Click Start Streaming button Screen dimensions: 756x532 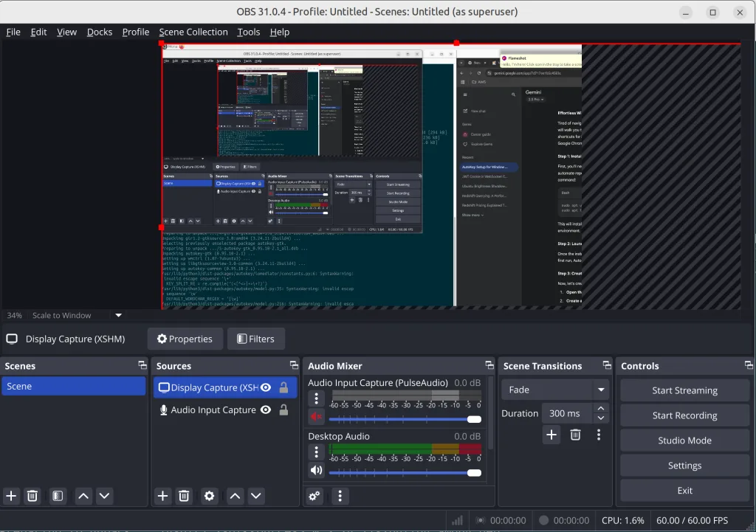click(x=684, y=390)
